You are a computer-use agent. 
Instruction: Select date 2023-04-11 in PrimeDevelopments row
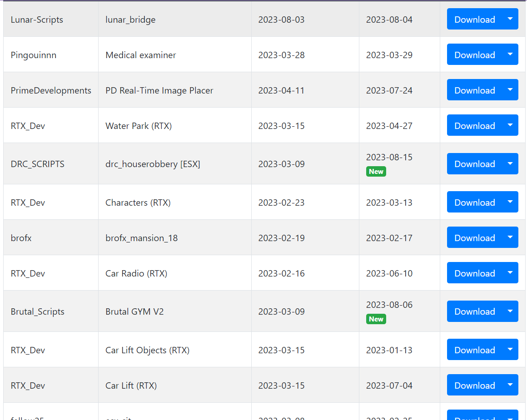click(x=281, y=90)
